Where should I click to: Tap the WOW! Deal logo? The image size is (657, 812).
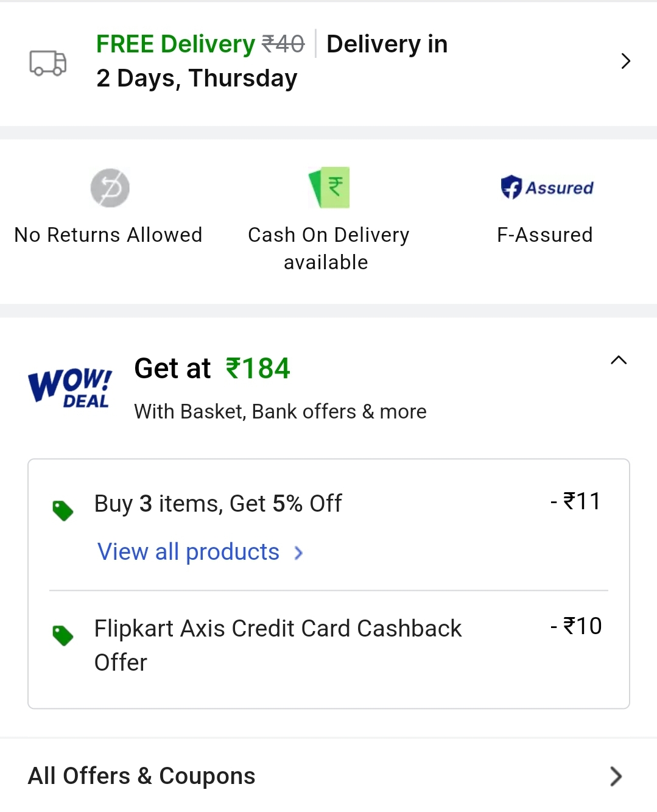click(70, 387)
